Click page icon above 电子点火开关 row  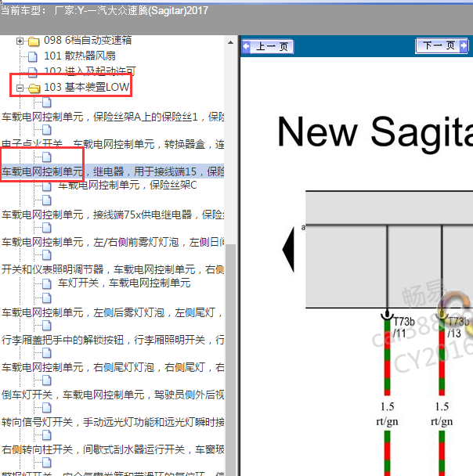(47, 130)
